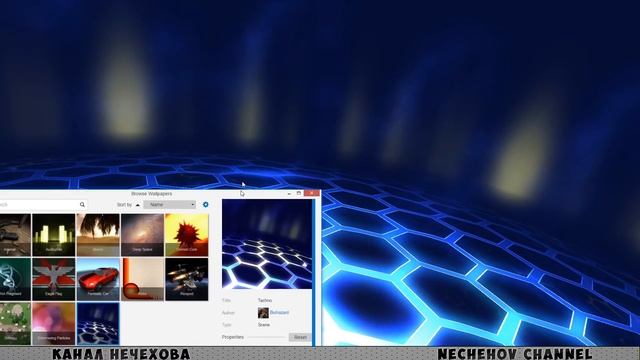Viewport: 640px width, 360px height.
Task: Select the DNA strand wallpaper thumbnail
Action: point(15,279)
